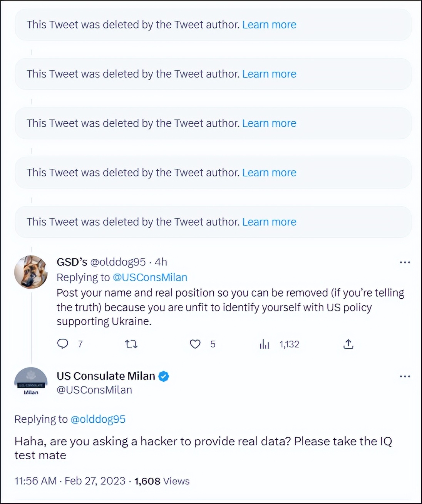This screenshot has width=422, height=504.
Task: Open the GSD's @olddog95 username handle
Action: tap(118, 262)
